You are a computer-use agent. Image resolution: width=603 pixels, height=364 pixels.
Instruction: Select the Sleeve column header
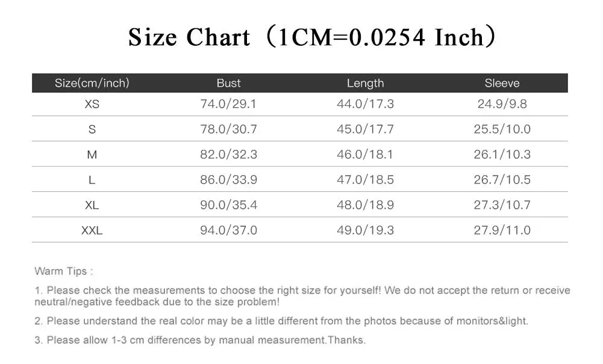[x=502, y=83]
